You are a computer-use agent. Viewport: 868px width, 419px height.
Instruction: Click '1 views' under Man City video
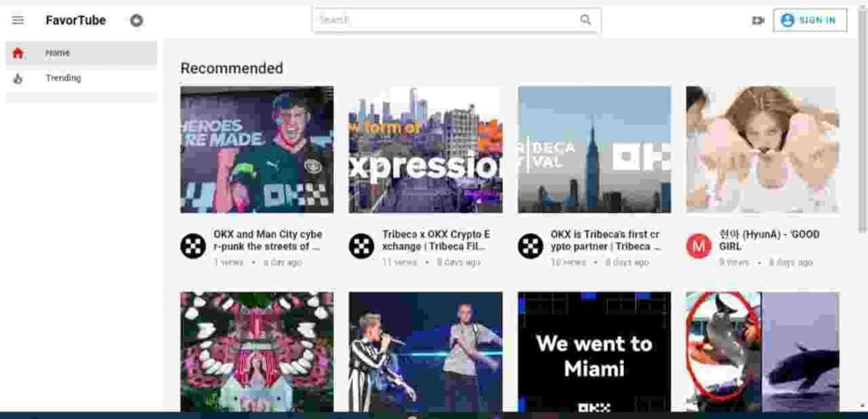pos(228,262)
